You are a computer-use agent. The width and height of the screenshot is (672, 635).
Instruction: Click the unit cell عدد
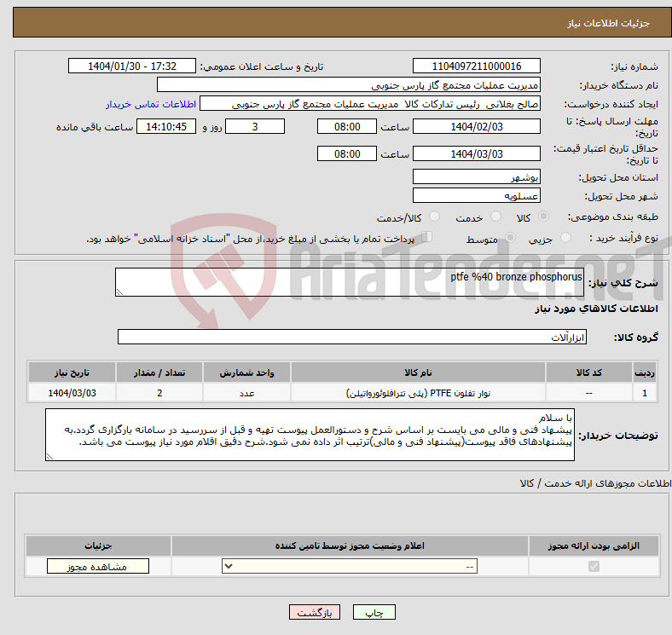[246, 393]
